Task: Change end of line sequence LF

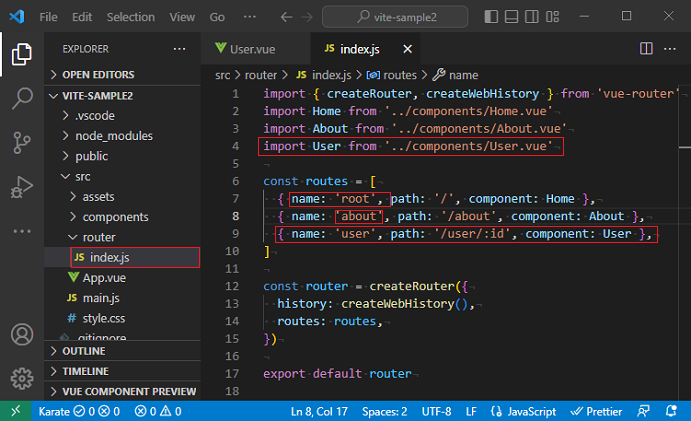Action: coord(471,411)
